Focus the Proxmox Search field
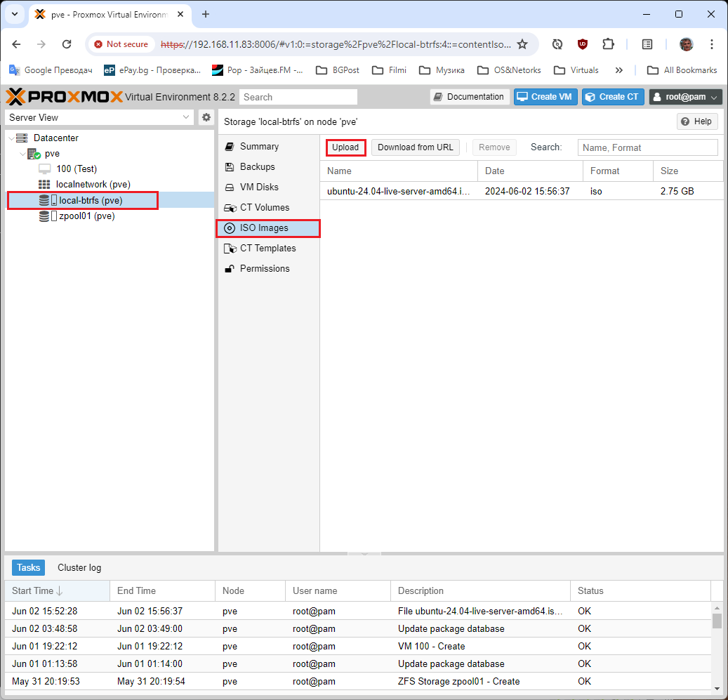 [x=298, y=97]
